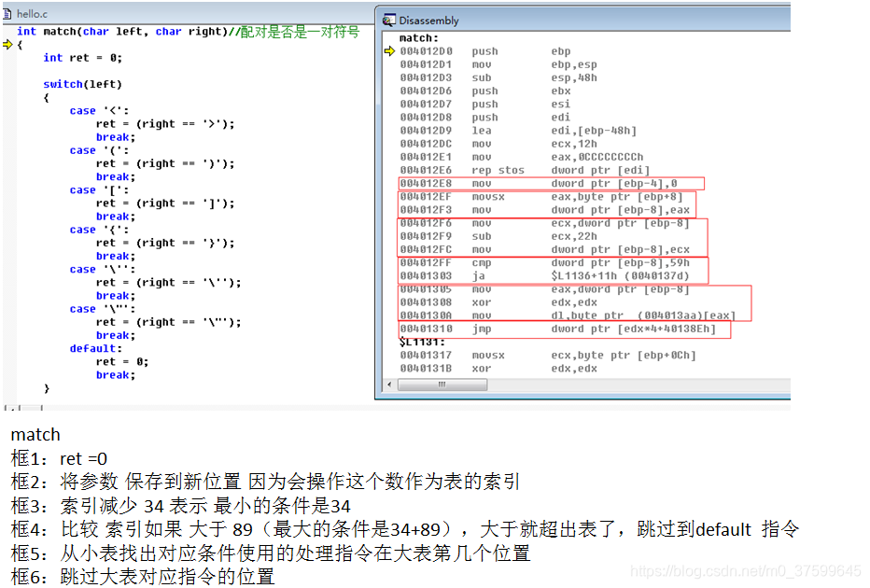Click the 'ret = 0;' line under default
870x588 pixels.
(x=122, y=362)
